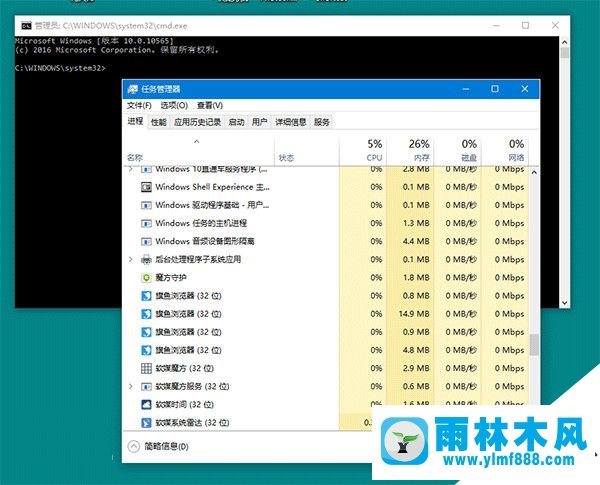Click the 旗鱼浏览器 icon on the 0.9 MB row
The image size is (600, 485).
point(146,332)
